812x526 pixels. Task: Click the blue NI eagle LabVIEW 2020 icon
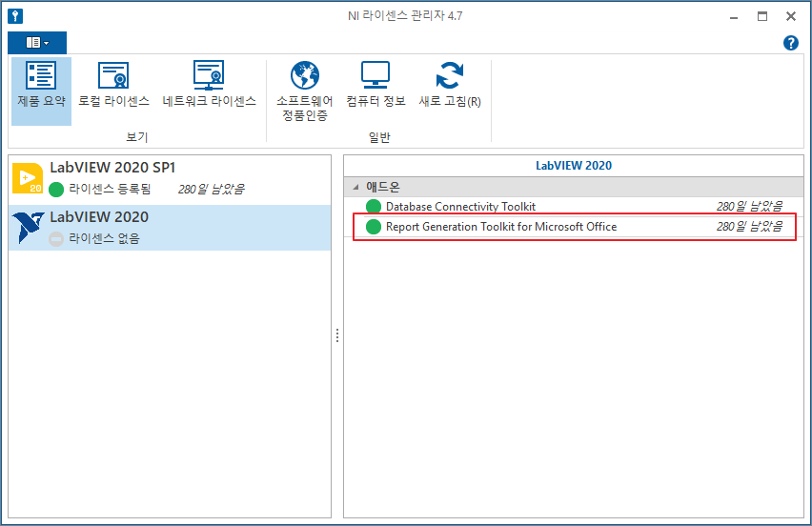28,228
